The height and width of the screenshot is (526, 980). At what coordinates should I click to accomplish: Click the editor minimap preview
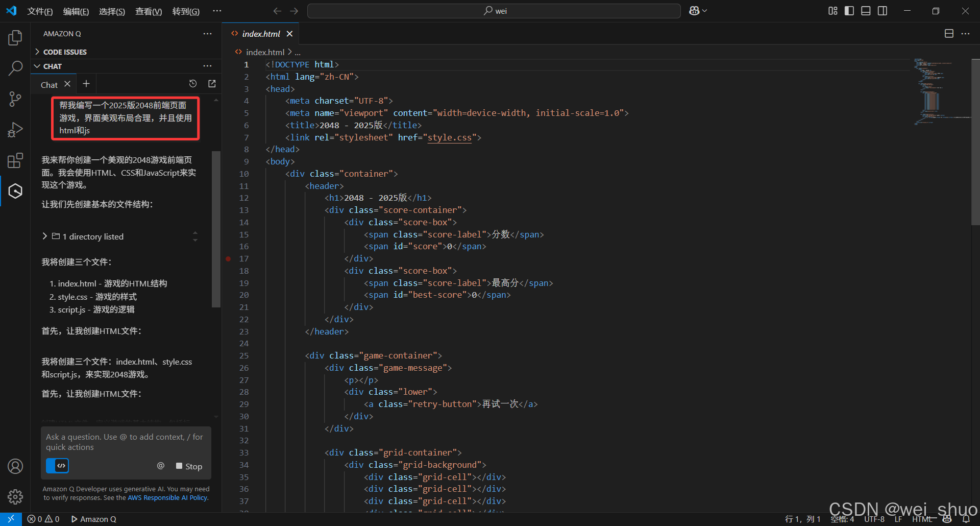[942, 92]
